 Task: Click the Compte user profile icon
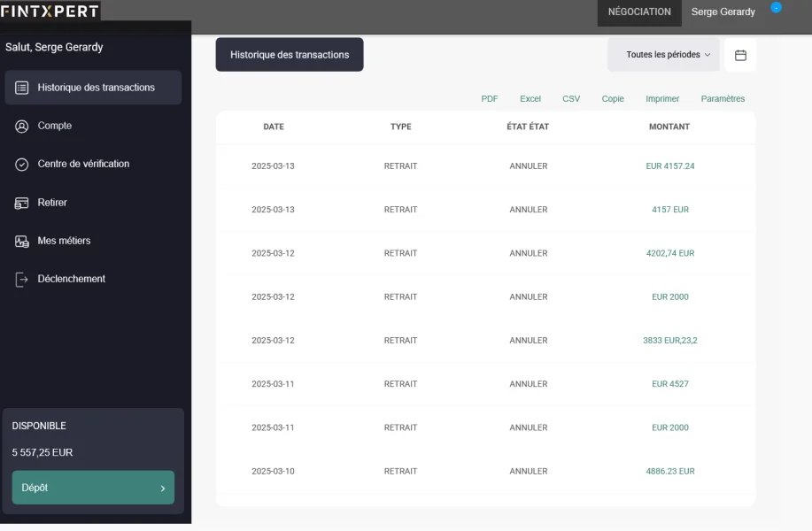click(x=22, y=126)
